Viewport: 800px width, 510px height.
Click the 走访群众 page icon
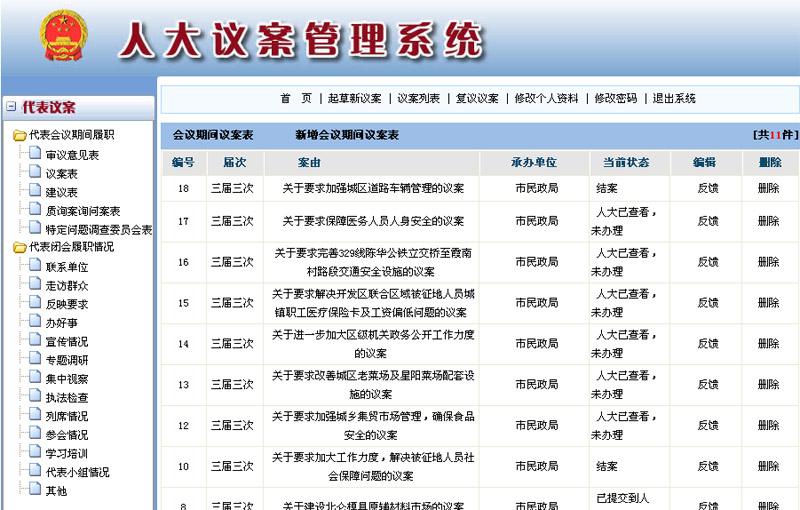pos(36,286)
